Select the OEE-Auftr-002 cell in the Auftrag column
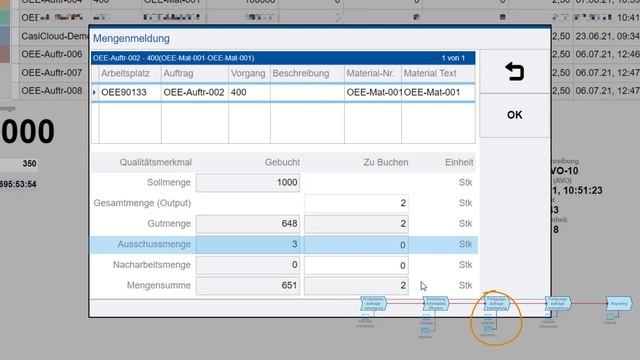Image resolution: width=640 pixels, height=360 pixels. pyautogui.click(x=194, y=92)
